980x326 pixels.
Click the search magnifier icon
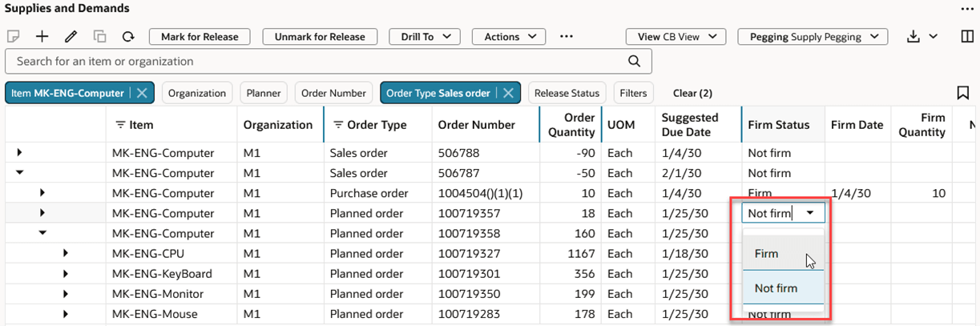click(634, 61)
